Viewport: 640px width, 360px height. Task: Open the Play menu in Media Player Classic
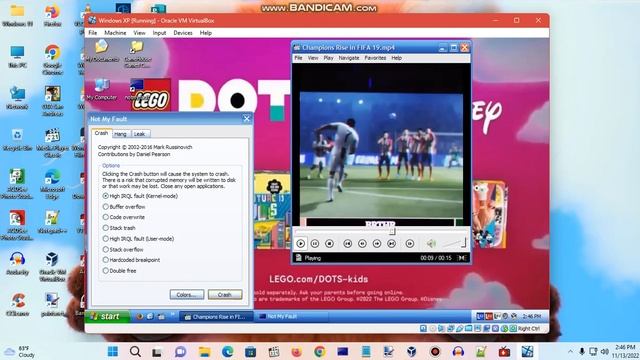click(329, 58)
